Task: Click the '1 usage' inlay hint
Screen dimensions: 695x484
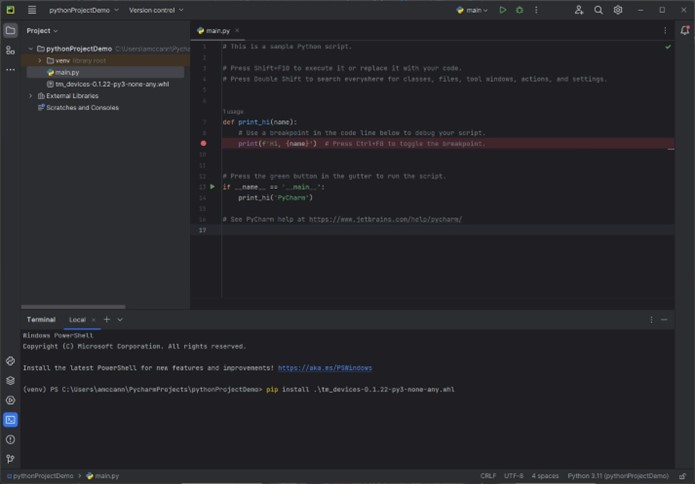Action: click(x=233, y=112)
